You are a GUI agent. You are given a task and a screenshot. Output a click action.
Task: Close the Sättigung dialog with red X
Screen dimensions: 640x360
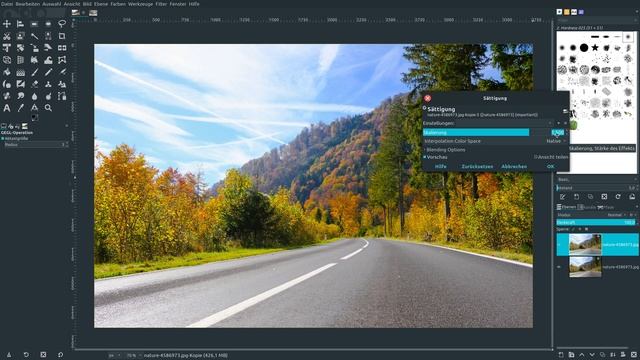click(x=427, y=98)
